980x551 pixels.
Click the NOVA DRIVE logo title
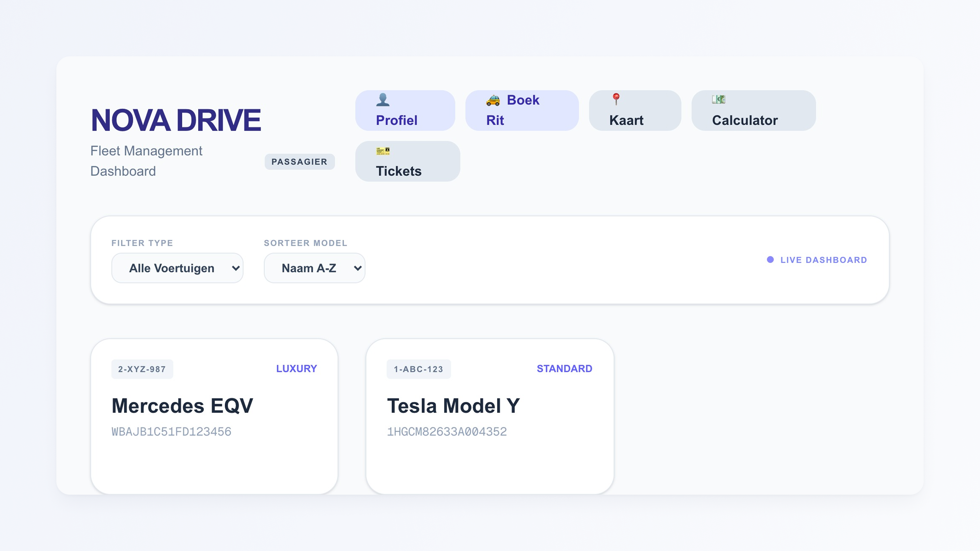176,120
